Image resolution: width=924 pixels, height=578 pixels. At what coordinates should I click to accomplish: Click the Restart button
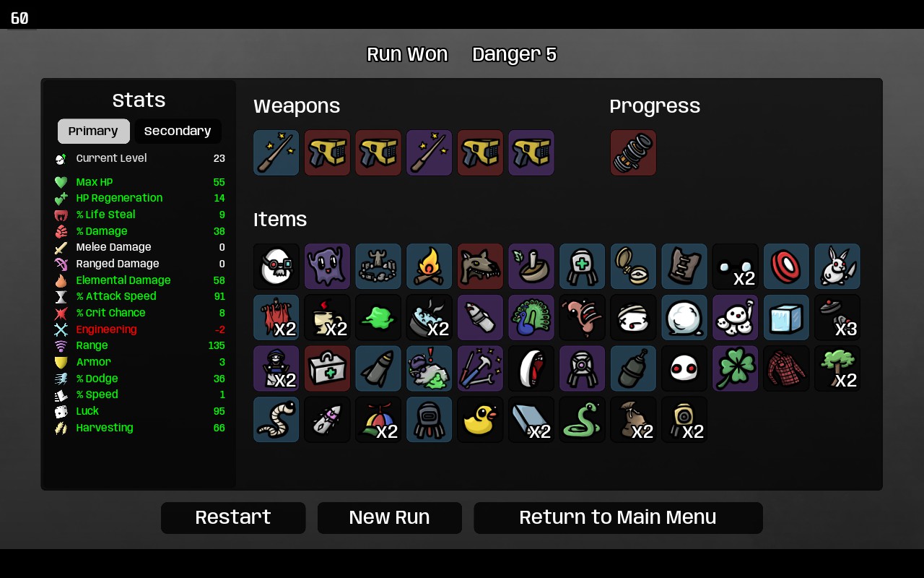click(233, 518)
